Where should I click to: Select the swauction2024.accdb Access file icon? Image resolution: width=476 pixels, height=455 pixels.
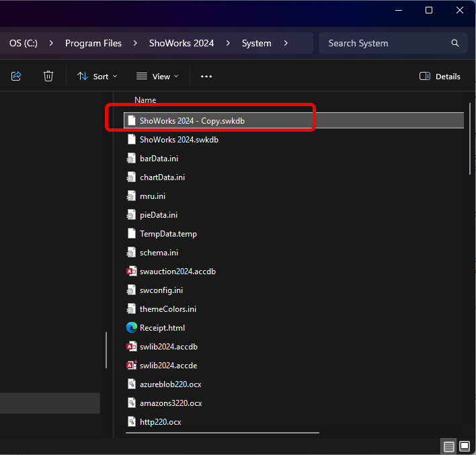click(x=132, y=272)
